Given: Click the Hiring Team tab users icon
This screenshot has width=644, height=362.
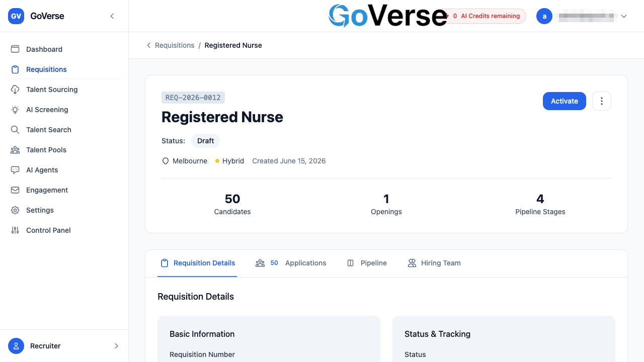Looking at the screenshot, I should pos(412,263).
